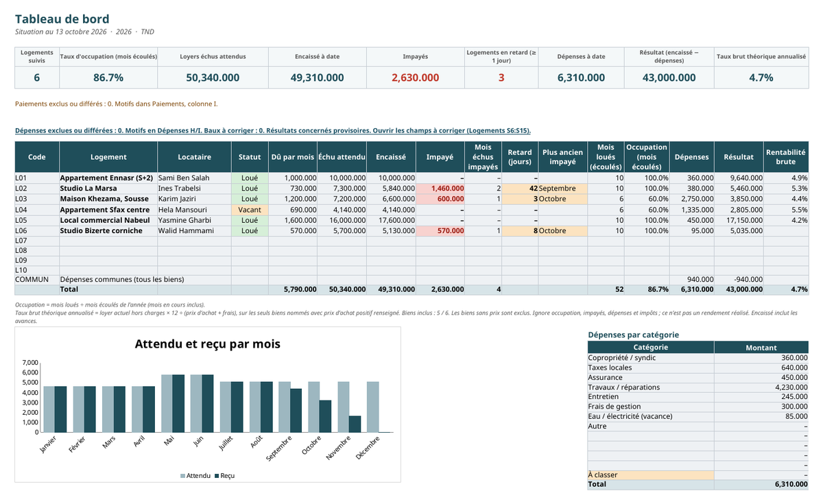Select the Copropriété / syndic category cell
Screen dimensions: 823x504
(x=650, y=357)
